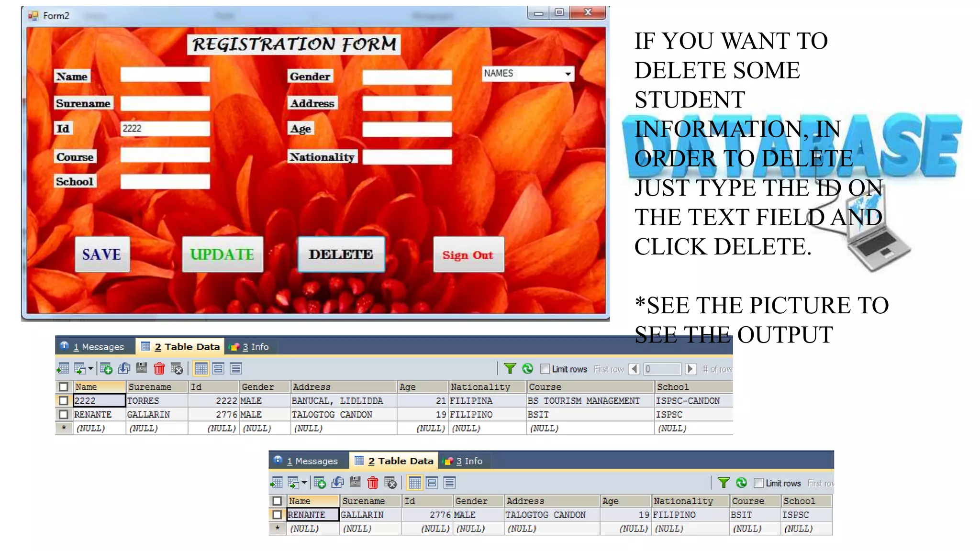Click the Surename text field

(165, 104)
